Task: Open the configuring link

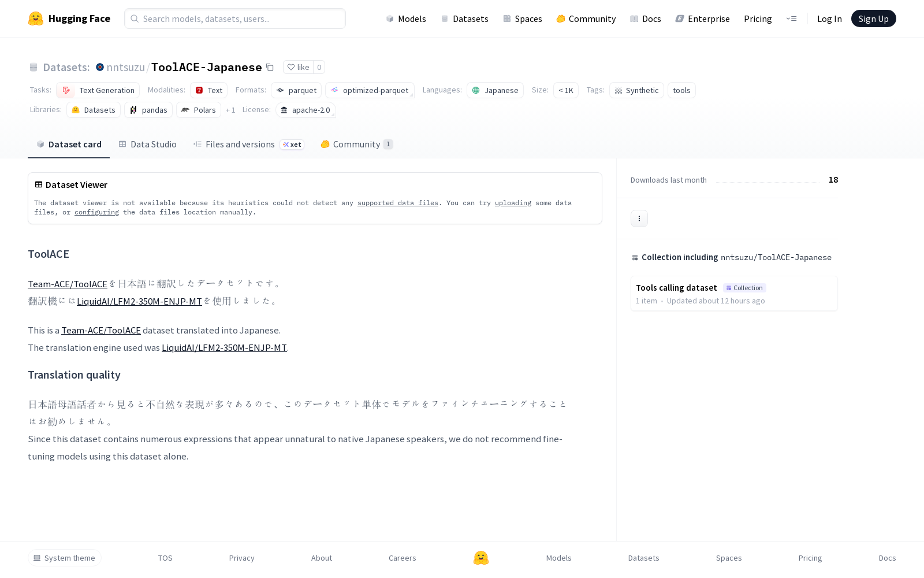Action: 96,212
